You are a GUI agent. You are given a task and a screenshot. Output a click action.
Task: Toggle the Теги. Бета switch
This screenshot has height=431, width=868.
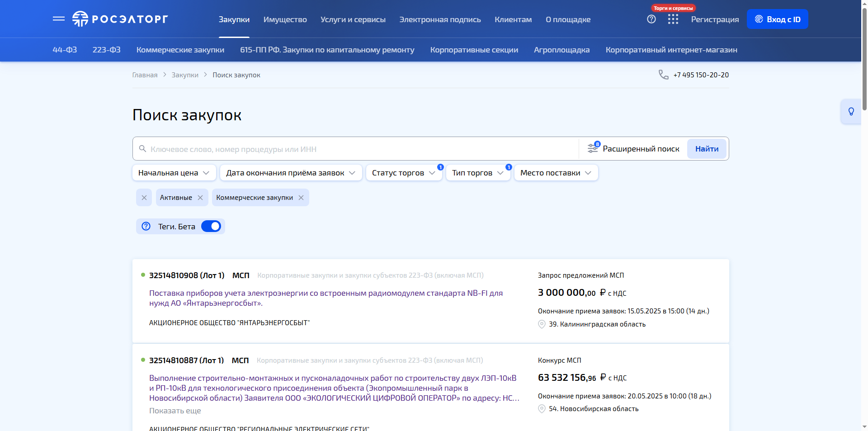coord(211,226)
